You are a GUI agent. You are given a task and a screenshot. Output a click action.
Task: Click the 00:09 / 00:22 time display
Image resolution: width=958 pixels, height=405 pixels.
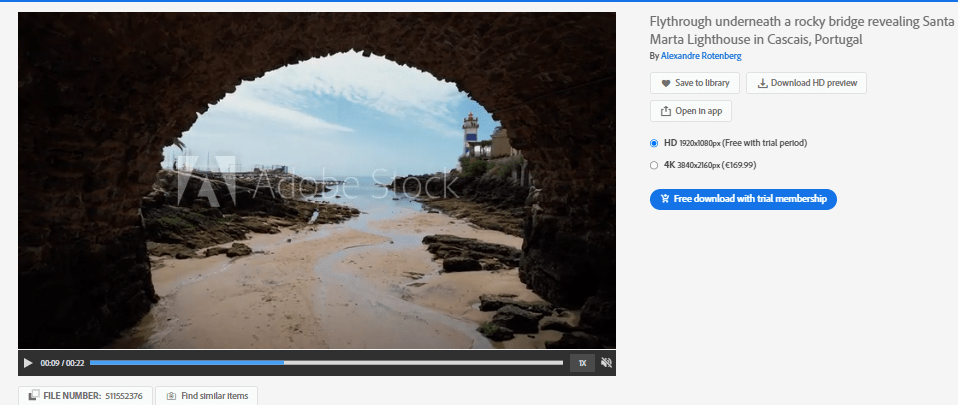click(x=62, y=362)
